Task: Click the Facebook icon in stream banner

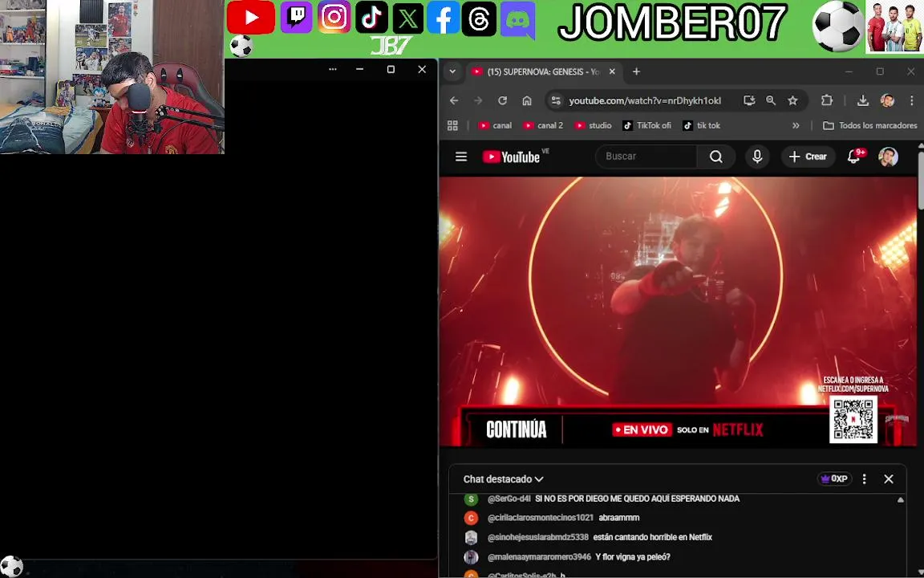Action: [x=443, y=18]
